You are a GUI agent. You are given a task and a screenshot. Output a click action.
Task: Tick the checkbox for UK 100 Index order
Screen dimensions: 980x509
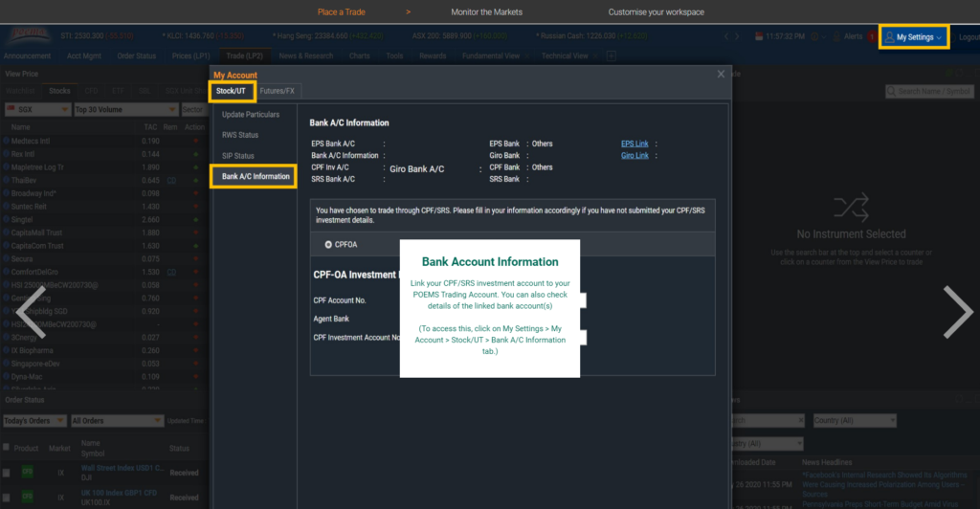[7, 498]
